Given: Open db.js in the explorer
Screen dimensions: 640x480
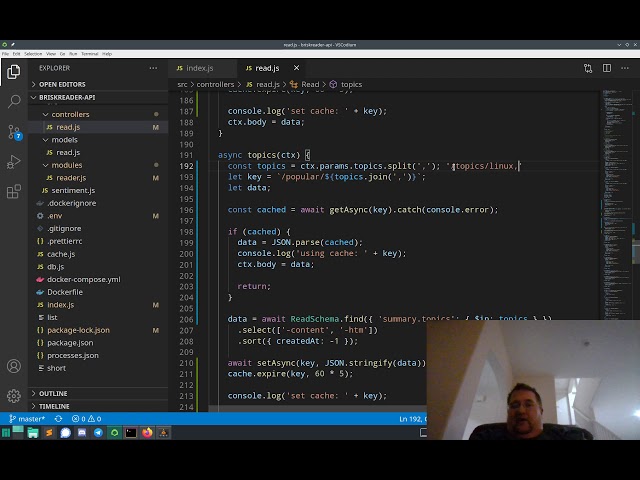Looking at the screenshot, I should [55, 267].
